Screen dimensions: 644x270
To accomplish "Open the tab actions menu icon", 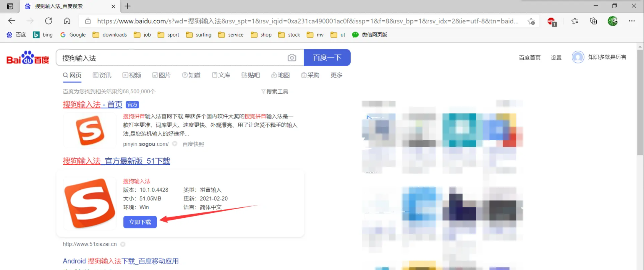I will 10,6.
